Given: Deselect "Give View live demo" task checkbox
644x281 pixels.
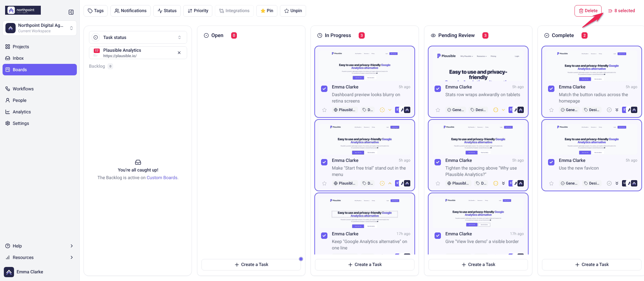Looking at the screenshot, I should (438, 236).
